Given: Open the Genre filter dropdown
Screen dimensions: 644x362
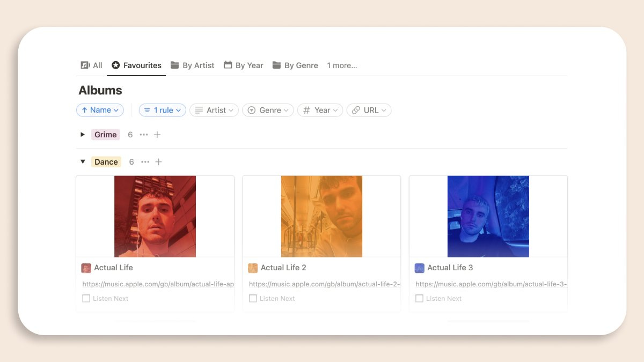Looking at the screenshot, I should 268,110.
